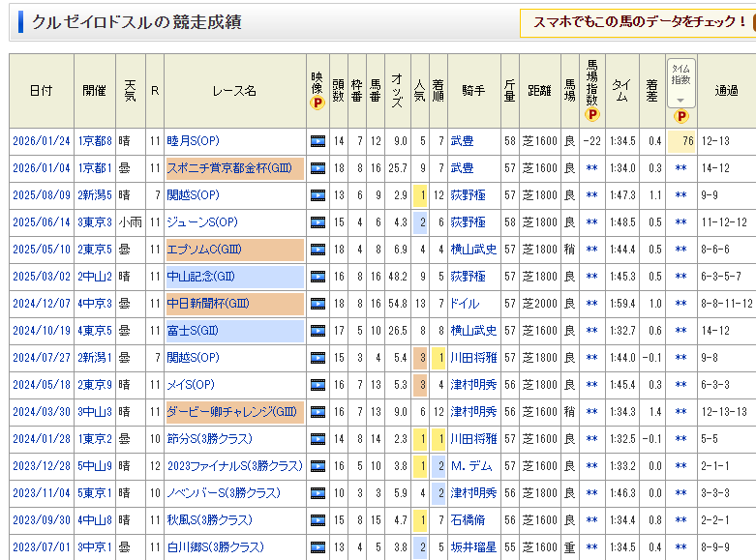Click premium P icon under タイム指数 dropdown

click(680, 116)
